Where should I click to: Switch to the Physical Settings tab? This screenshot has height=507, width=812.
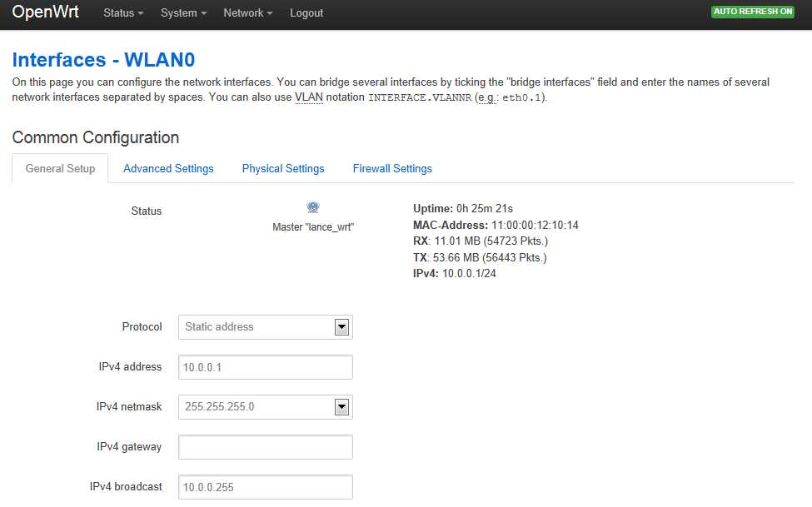(283, 168)
